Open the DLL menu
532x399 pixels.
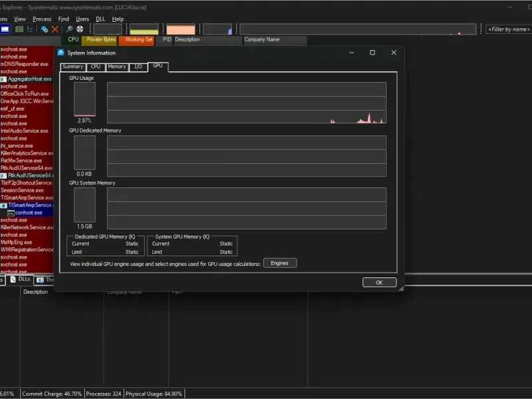[100, 19]
